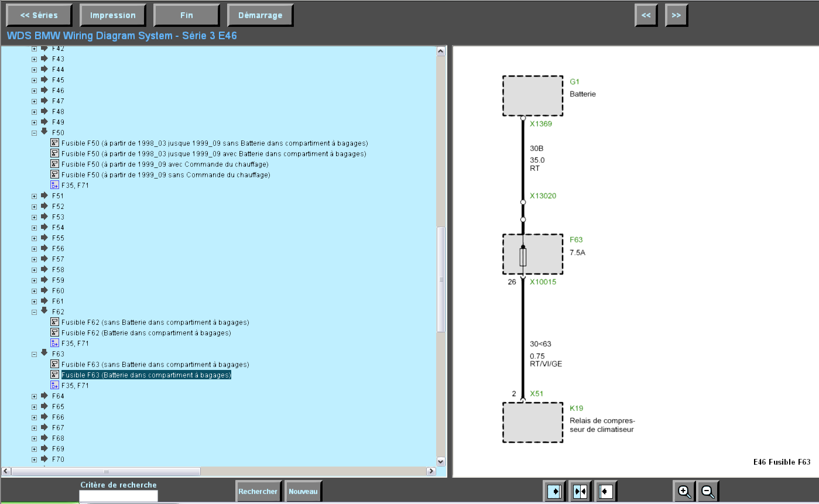Viewport: 819px width, 504px height.
Task: Open Fusible F50 avec Batterie 1998_03 diagram
Action: (214, 154)
